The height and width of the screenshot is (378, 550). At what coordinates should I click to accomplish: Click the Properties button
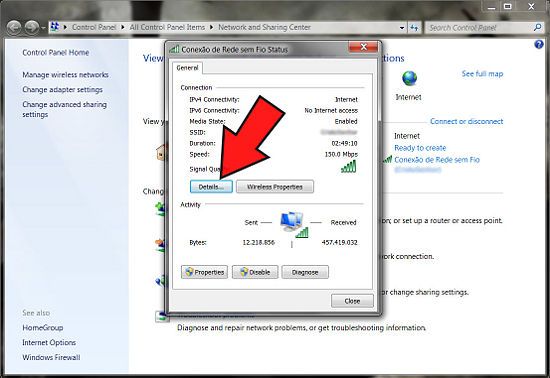click(204, 272)
